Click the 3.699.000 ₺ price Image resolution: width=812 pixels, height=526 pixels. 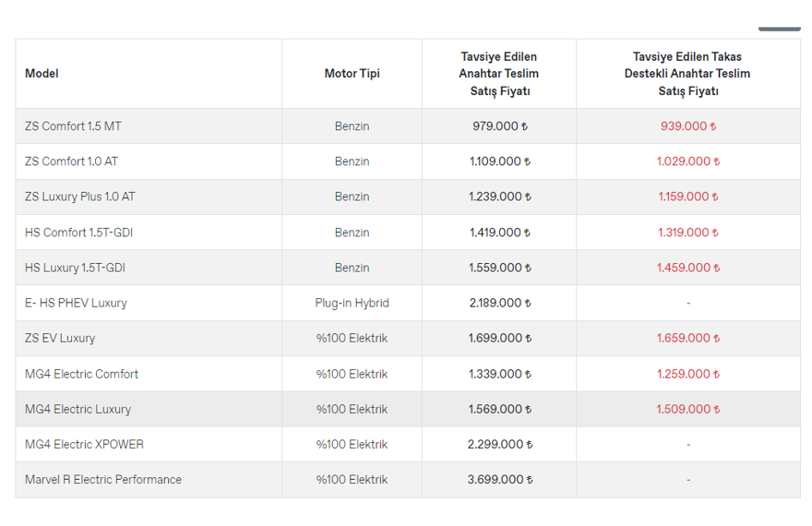pos(499,480)
